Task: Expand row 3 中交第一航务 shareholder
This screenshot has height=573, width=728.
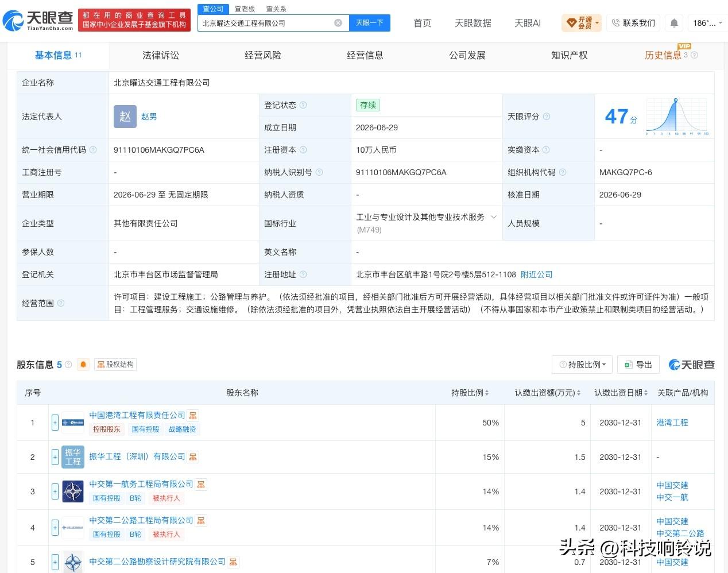Action: coord(55,491)
